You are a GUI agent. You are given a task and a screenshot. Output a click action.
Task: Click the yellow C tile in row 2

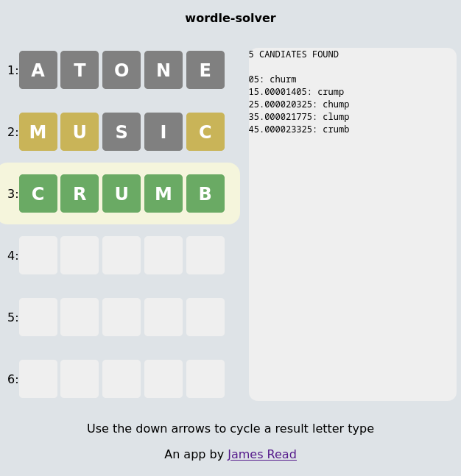205,132
